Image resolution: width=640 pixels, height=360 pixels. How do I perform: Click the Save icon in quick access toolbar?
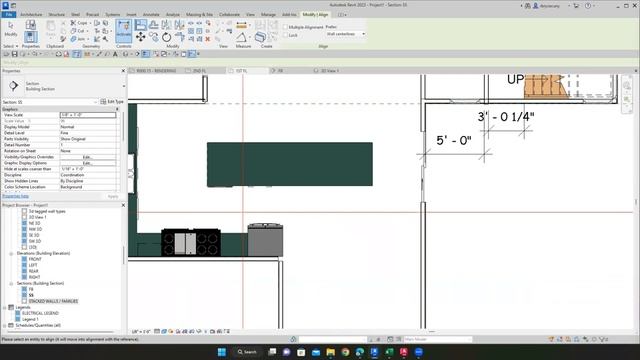15,54
